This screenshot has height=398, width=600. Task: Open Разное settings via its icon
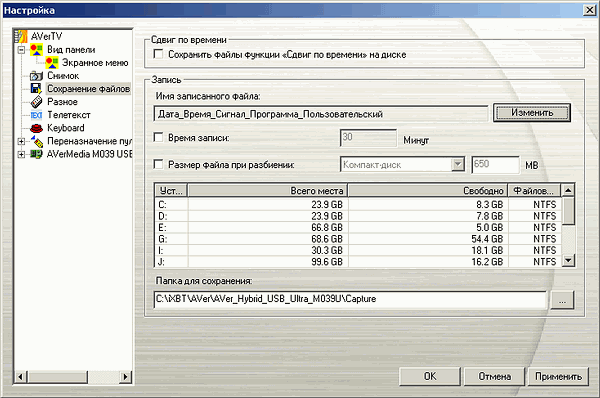pos(36,102)
